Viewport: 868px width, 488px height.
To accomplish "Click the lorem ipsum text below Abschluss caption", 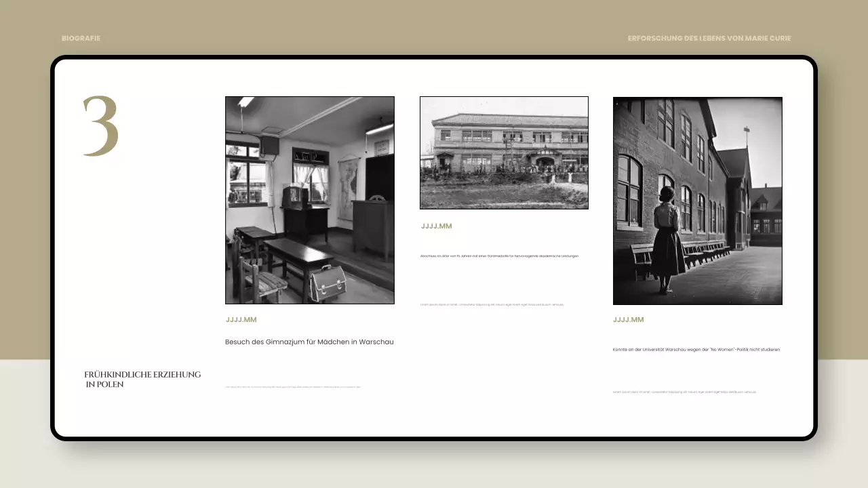I will [492, 305].
